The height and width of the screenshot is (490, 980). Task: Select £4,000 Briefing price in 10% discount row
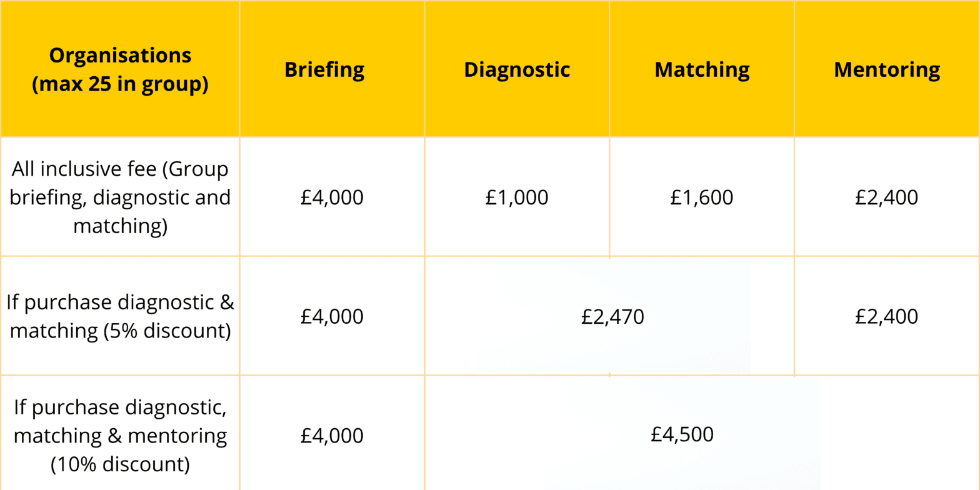tap(332, 436)
